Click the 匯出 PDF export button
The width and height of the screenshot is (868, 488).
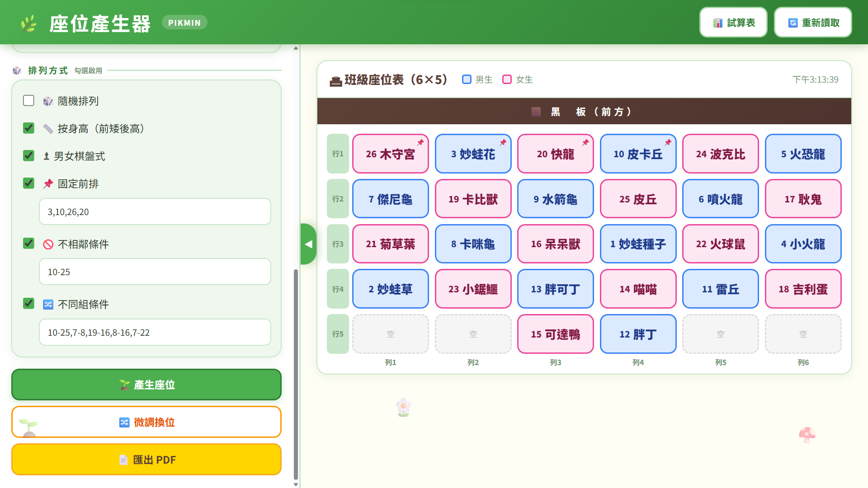pos(146,460)
